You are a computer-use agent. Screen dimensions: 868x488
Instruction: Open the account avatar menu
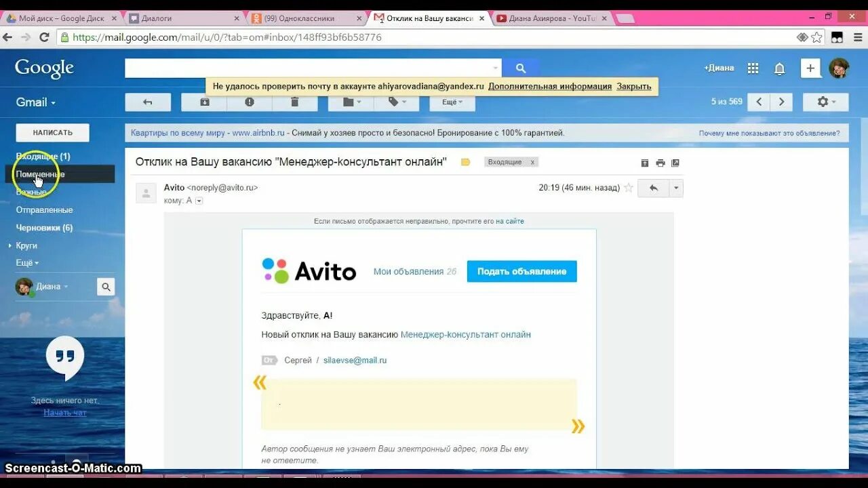[x=839, y=68]
